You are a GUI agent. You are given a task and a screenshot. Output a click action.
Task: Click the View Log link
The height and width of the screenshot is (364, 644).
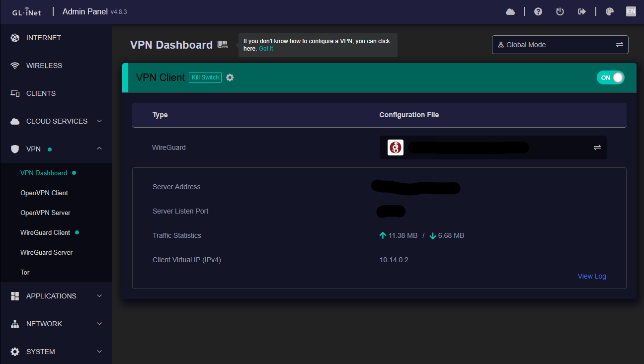click(x=592, y=276)
